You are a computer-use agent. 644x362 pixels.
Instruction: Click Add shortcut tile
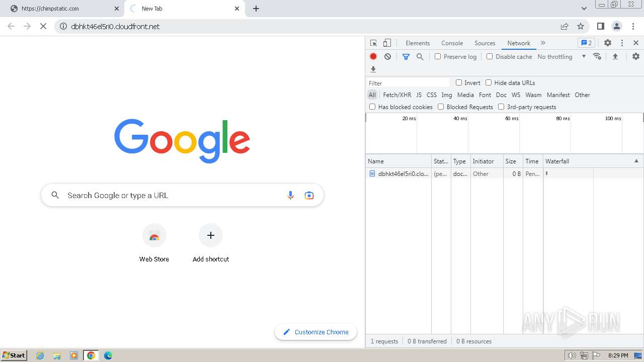pos(211,243)
